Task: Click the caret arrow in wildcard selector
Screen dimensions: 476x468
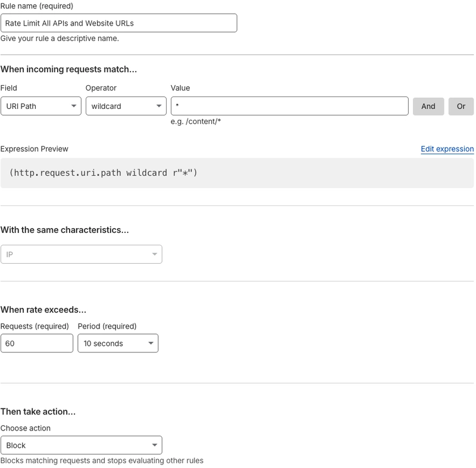Action: pos(159,106)
